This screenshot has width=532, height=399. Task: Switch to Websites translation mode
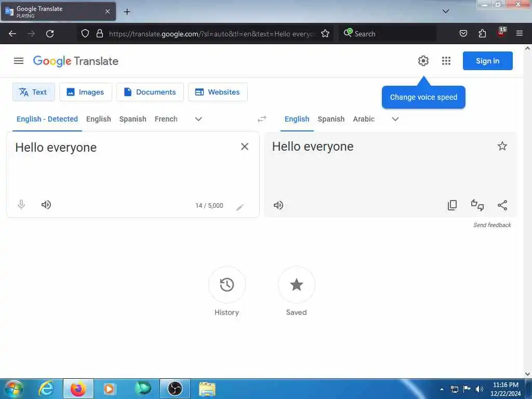(218, 92)
